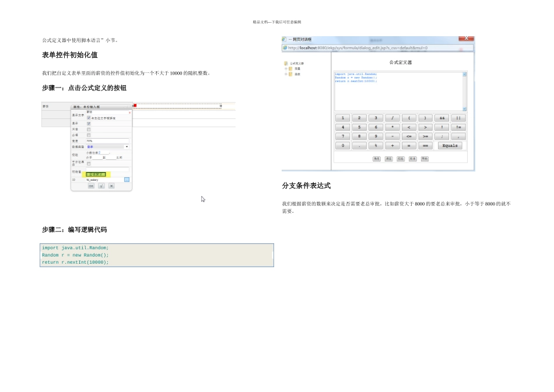Click the 确定 button below the keypad
This screenshot has height=392, width=554.
377,159
